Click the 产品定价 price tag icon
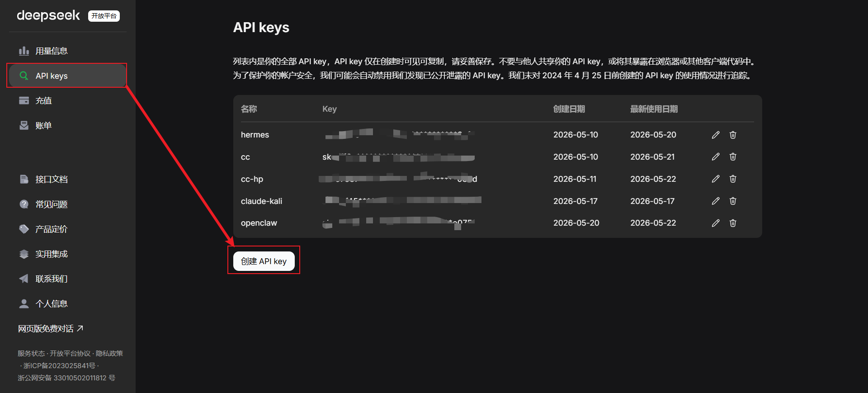 [24, 229]
